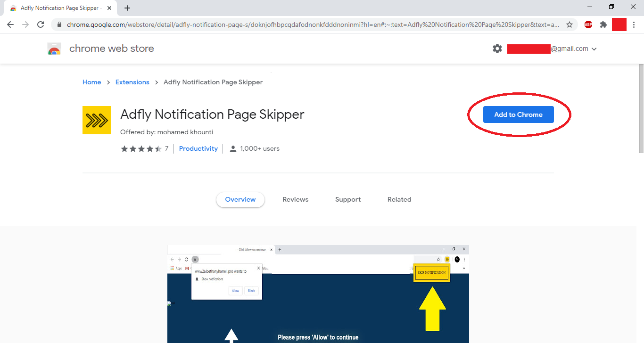Screen dimensions: 644x343
Task: Click the extension preview screenshot
Action: click(x=318, y=294)
